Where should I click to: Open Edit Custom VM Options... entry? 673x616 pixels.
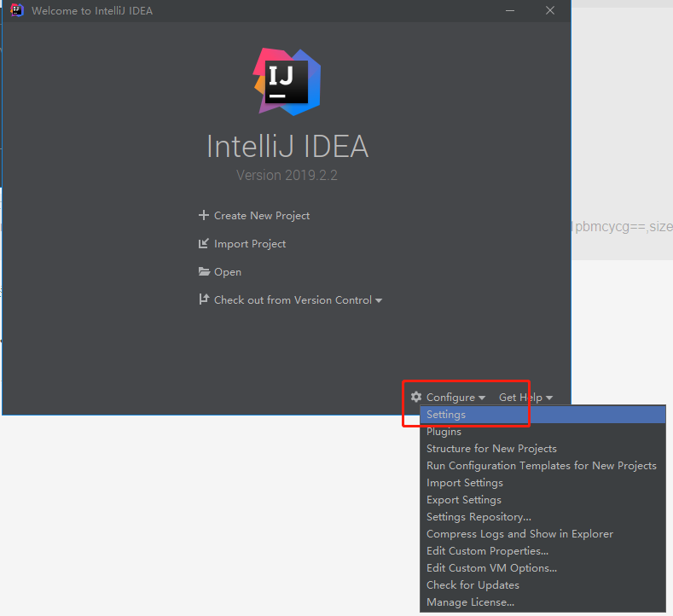click(542, 568)
